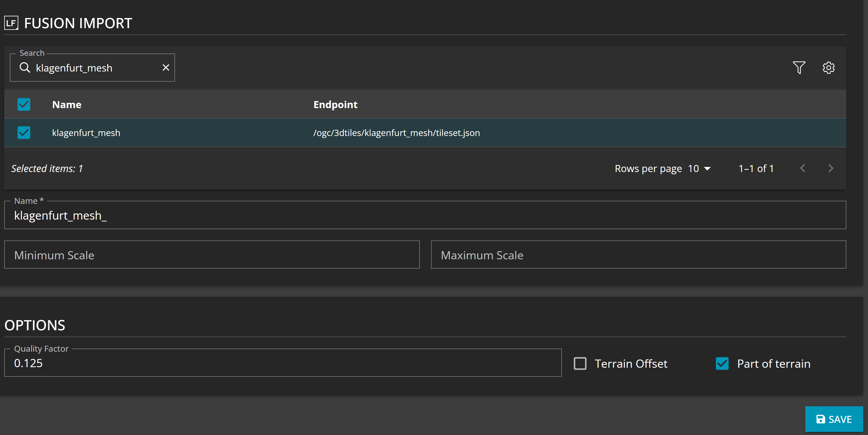Enable the Terrain Offset checkbox
Viewport: 868px width, 435px height.
tap(580, 363)
